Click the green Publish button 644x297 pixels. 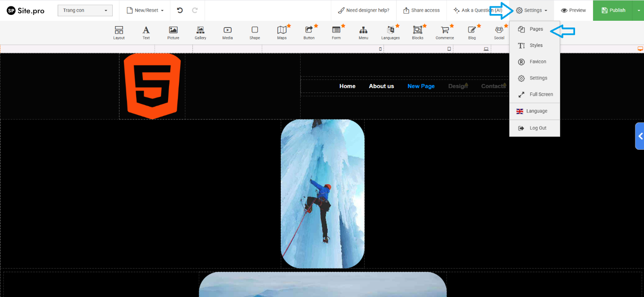click(613, 10)
